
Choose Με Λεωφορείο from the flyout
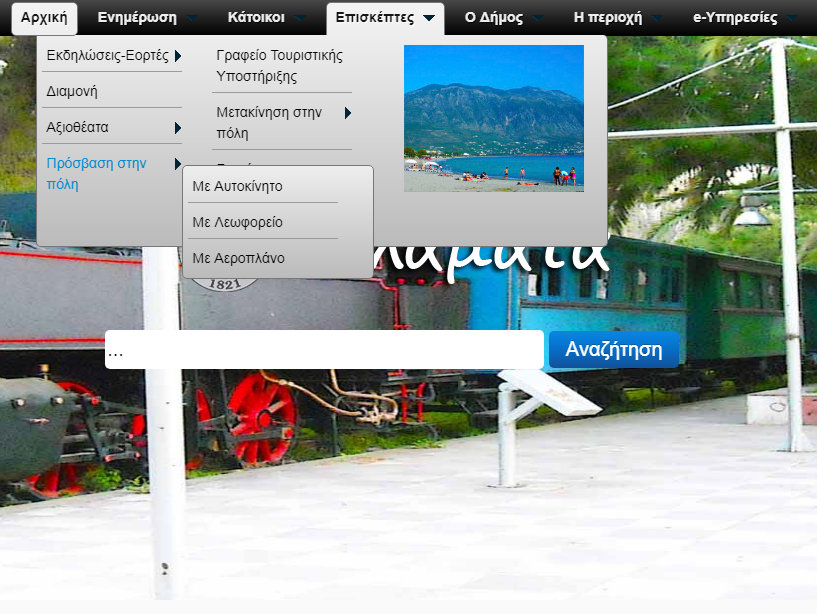(x=237, y=222)
